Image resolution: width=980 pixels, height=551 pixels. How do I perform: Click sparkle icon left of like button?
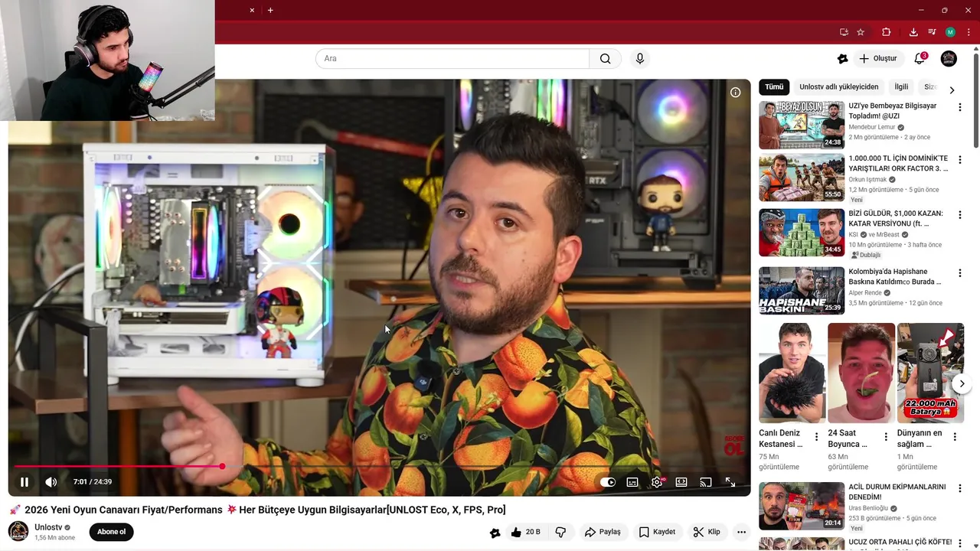495,532
